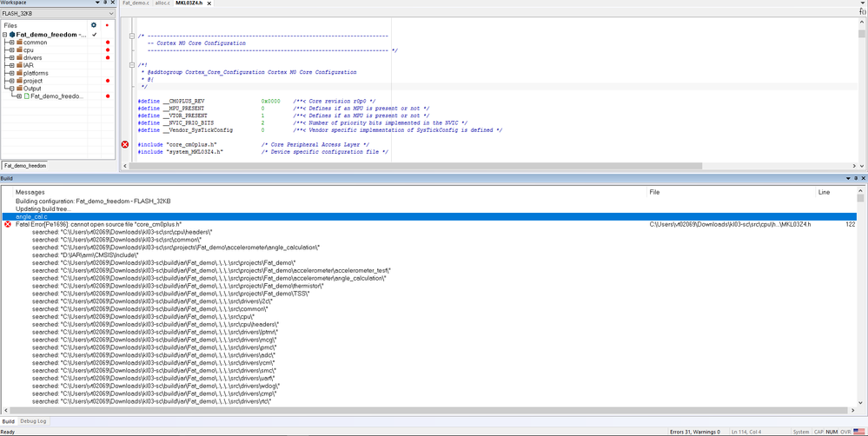Switch to the alloc.c editor tab
Screen dimensions: 868x436
(162, 3)
